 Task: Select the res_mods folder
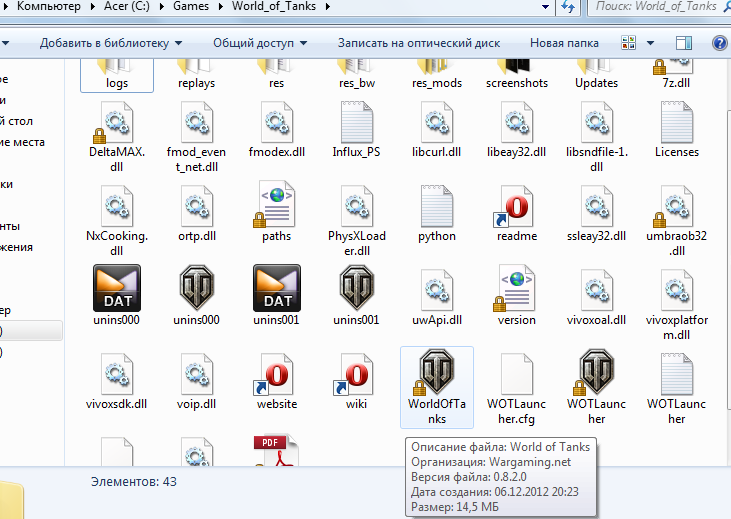437,75
